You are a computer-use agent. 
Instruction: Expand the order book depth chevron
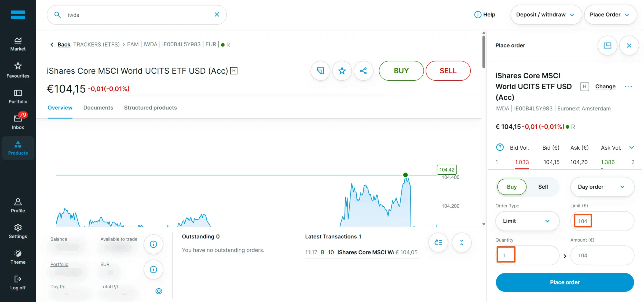[632, 148]
